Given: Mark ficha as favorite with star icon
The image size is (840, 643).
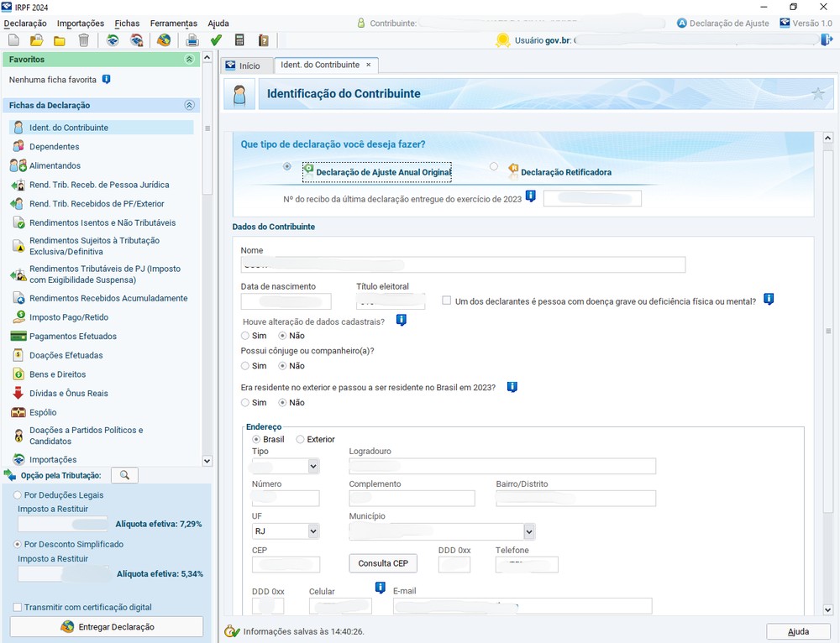Looking at the screenshot, I should 817,94.
